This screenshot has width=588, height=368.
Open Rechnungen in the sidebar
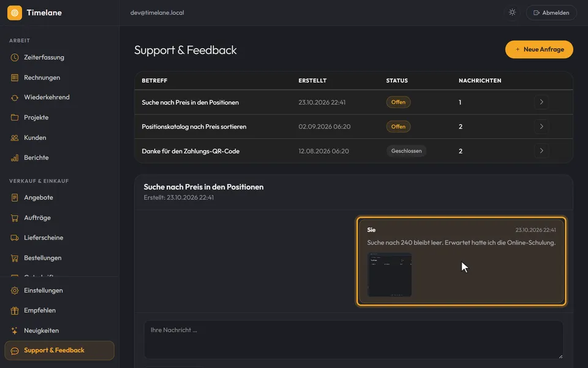coord(59,78)
